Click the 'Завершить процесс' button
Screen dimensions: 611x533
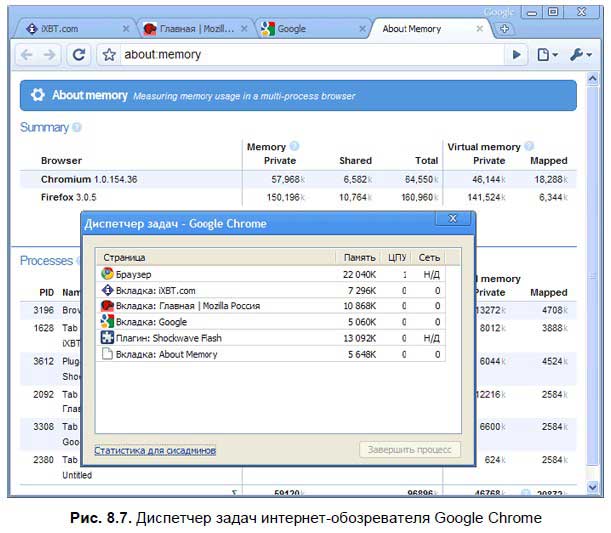(410, 450)
